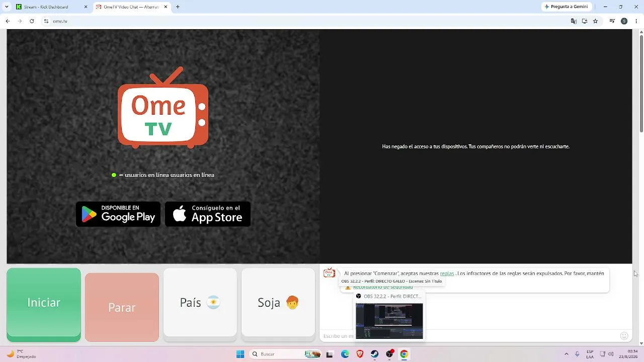Close the OmeTV Video Chat tab

point(166,7)
